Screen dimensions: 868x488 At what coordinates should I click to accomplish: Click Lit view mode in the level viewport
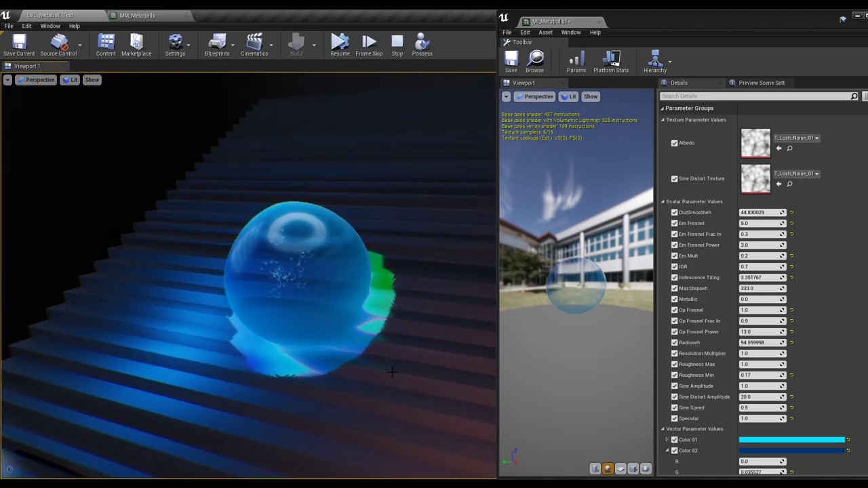coord(70,80)
